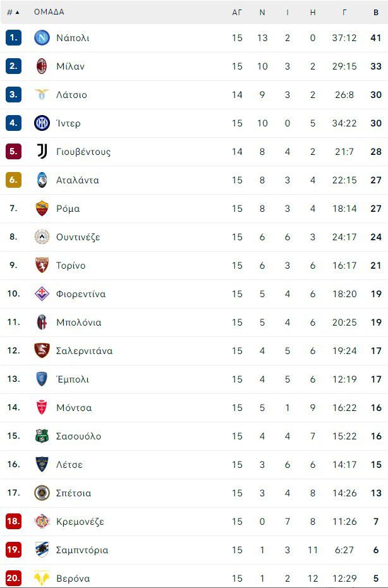Screen dimensions: 388x588
Task: Sort standings by the Ν wins header
Action: click(x=262, y=12)
